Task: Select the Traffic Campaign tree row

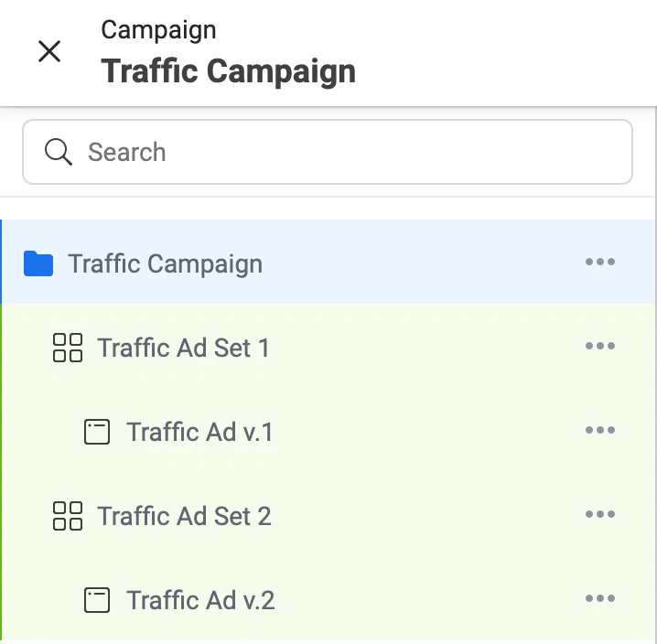Action: 166,263
